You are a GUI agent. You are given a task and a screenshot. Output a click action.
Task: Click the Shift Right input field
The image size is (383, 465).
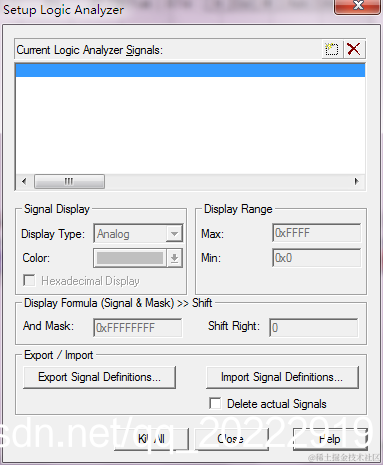click(314, 327)
